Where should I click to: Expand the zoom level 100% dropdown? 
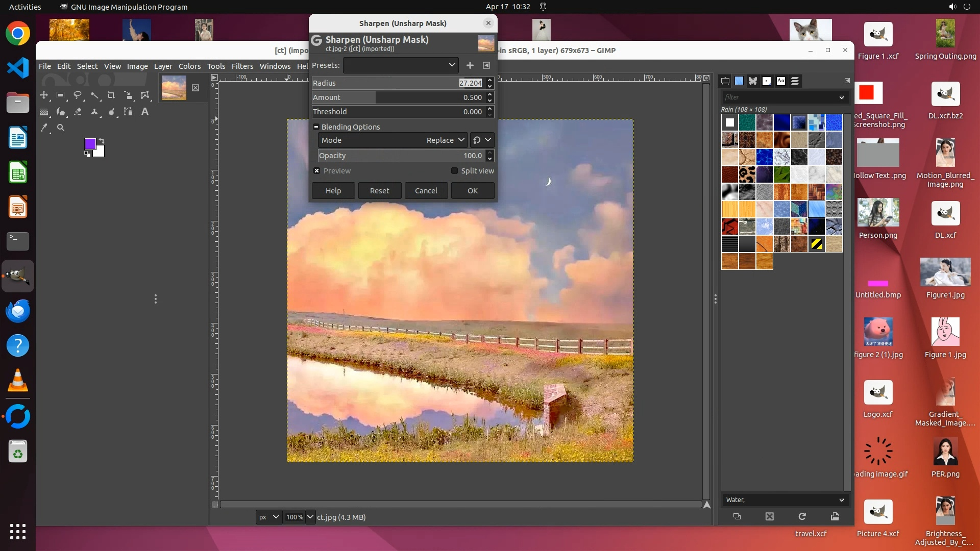(310, 517)
